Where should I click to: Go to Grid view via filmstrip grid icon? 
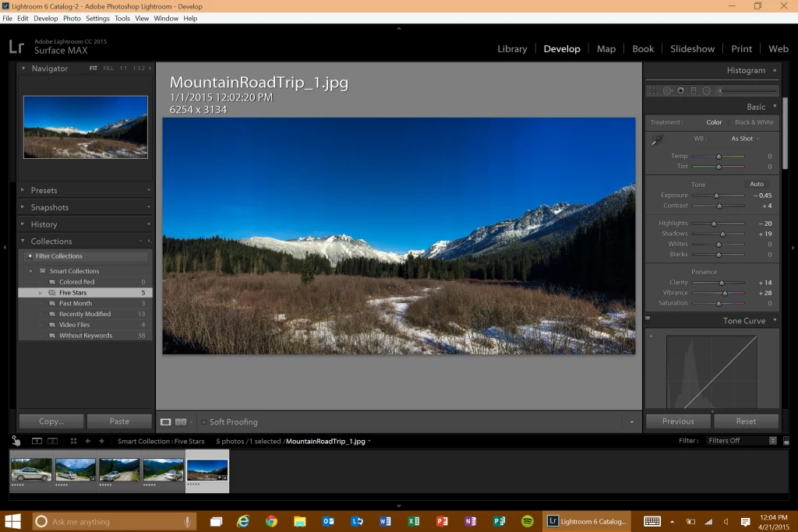pyautogui.click(x=74, y=441)
